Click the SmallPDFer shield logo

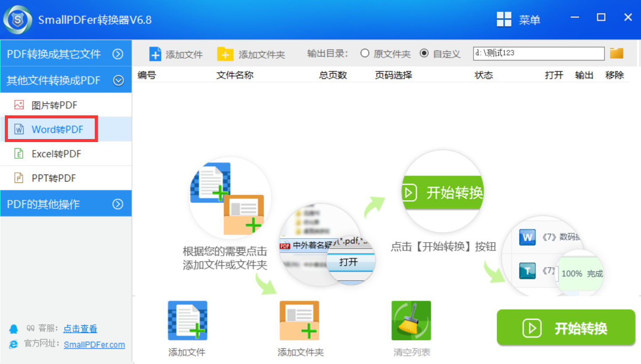coord(18,20)
